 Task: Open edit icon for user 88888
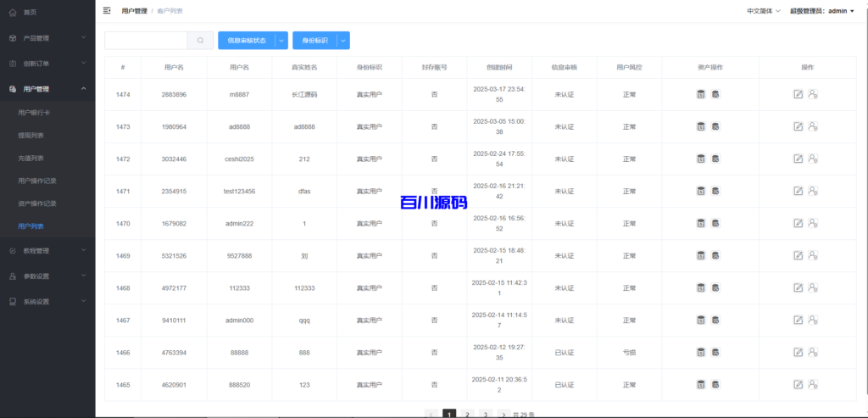tap(798, 352)
